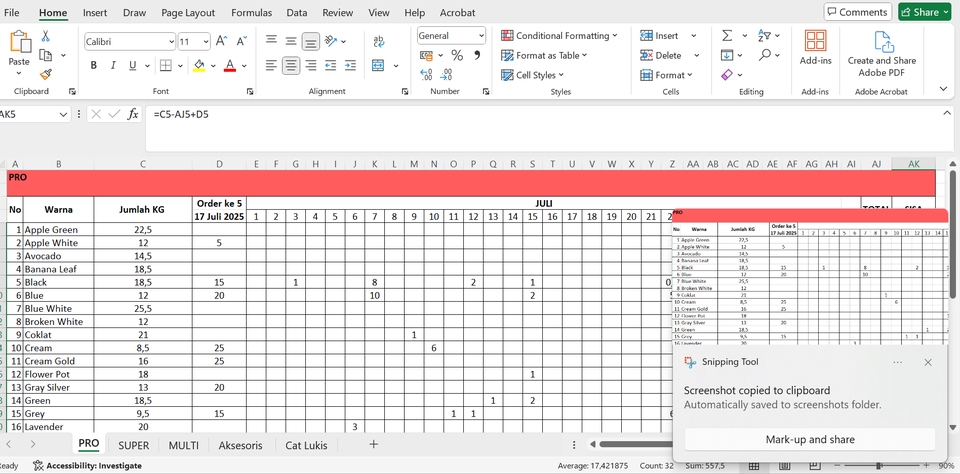Click the Cut scissors icon
960x474 pixels.
tap(45, 36)
